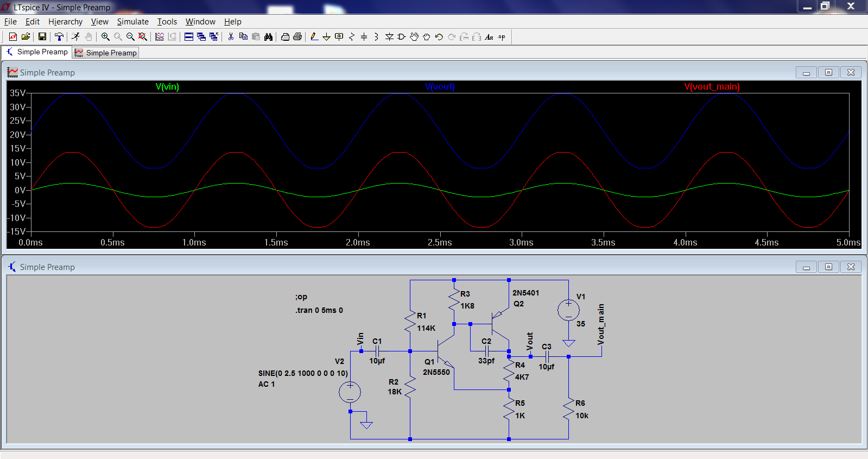Switch to the Simple Preamp schematic tab
Viewport: 868px width, 459px height.
point(37,52)
